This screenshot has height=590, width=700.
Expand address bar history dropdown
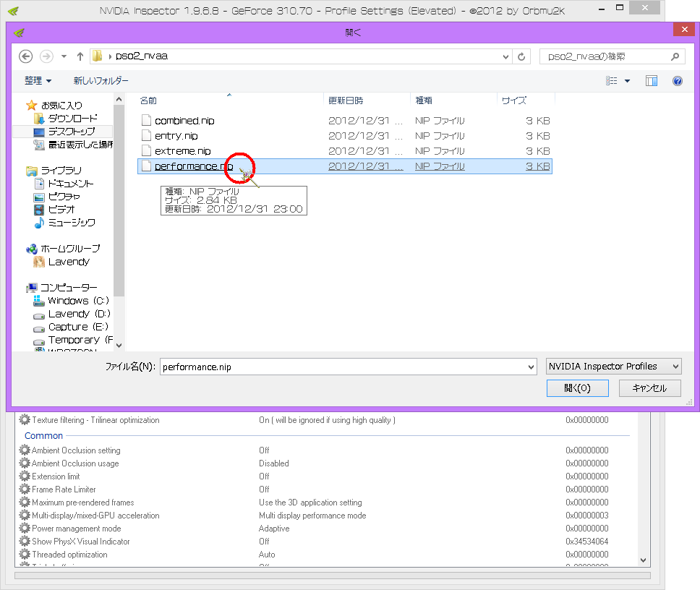[x=505, y=56]
